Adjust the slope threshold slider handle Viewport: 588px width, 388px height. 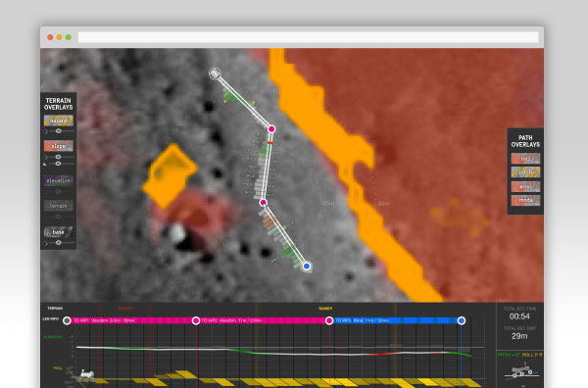58,164
